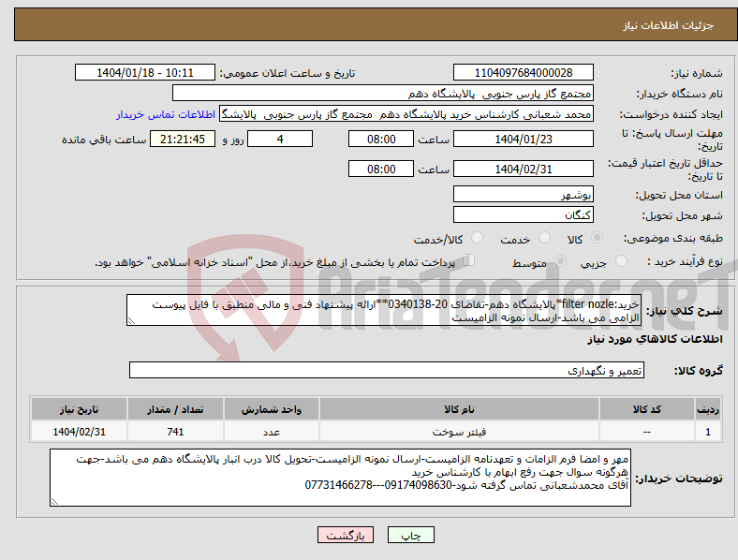
Task: Click the unit cell عدد
Action: [272, 432]
